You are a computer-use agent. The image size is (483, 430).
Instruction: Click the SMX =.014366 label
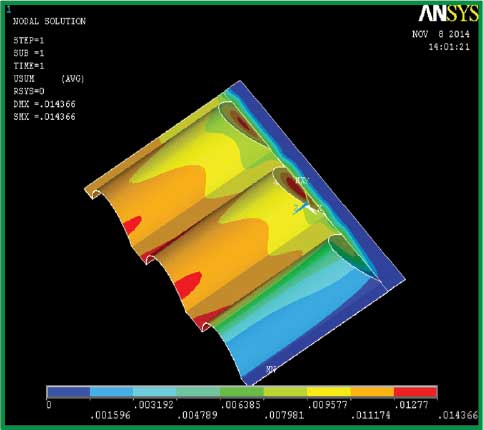44,117
